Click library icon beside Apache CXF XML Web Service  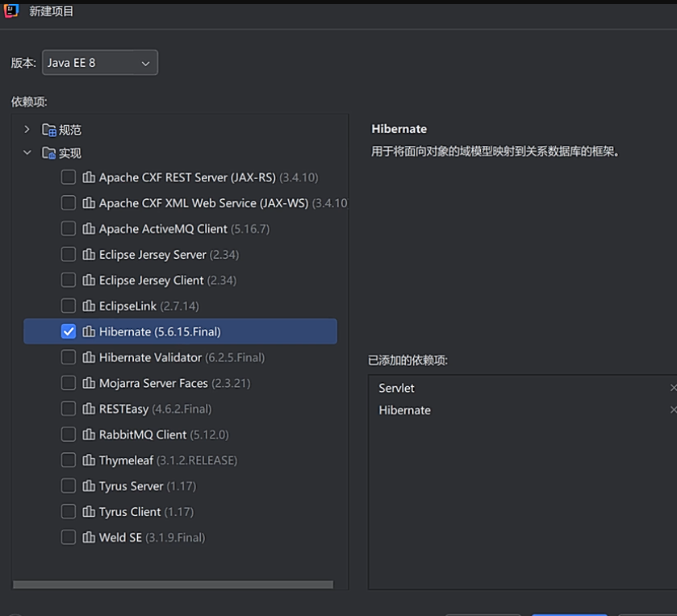[x=89, y=202]
